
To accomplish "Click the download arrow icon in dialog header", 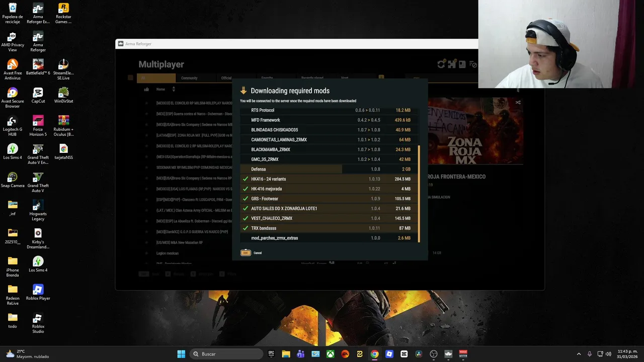I will (244, 90).
